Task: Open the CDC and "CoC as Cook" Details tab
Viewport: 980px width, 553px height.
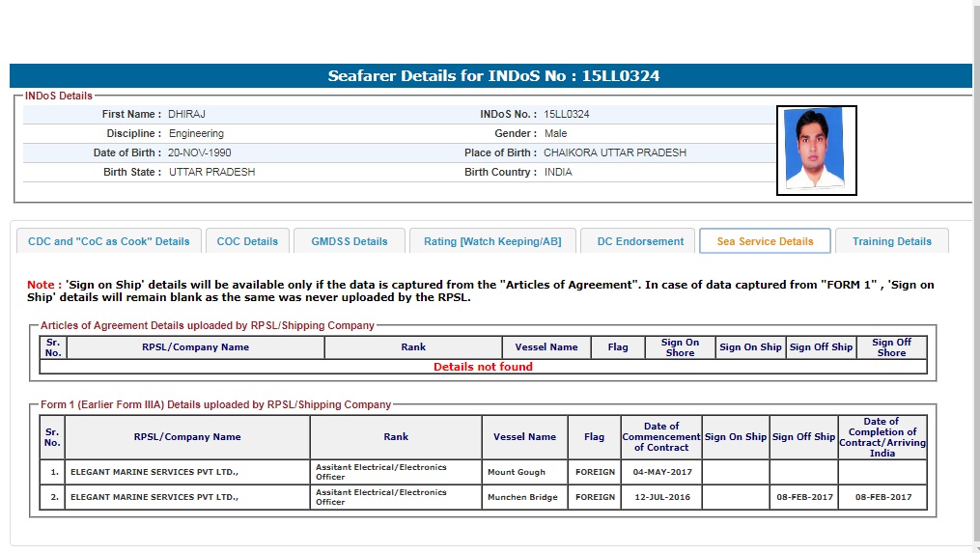Action: pyautogui.click(x=109, y=241)
